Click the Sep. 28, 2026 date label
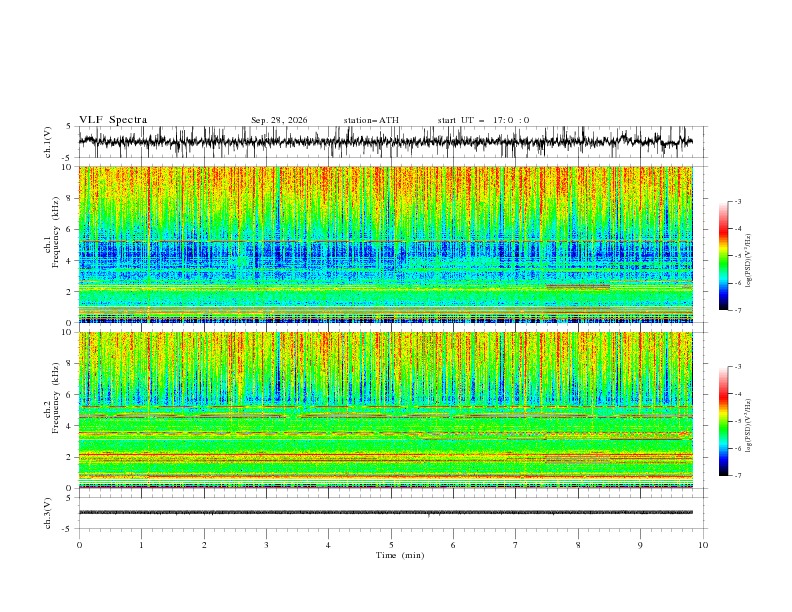The image size is (792, 612). pos(279,120)
